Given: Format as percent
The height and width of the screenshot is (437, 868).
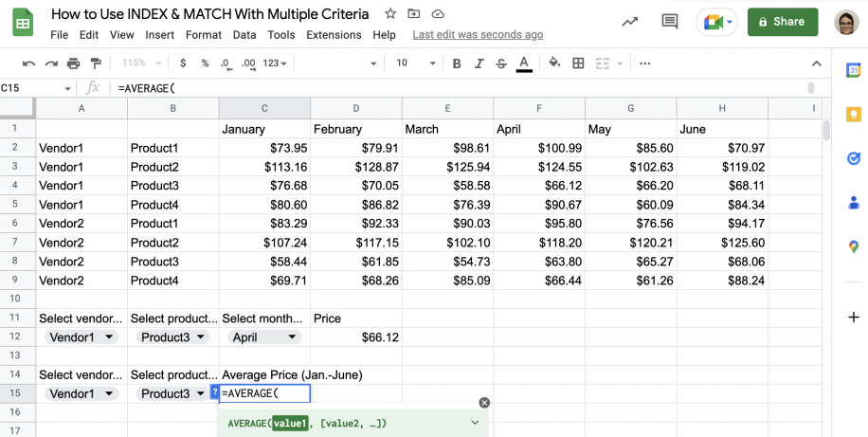Looking at the screenshot, I should point(205,64).
